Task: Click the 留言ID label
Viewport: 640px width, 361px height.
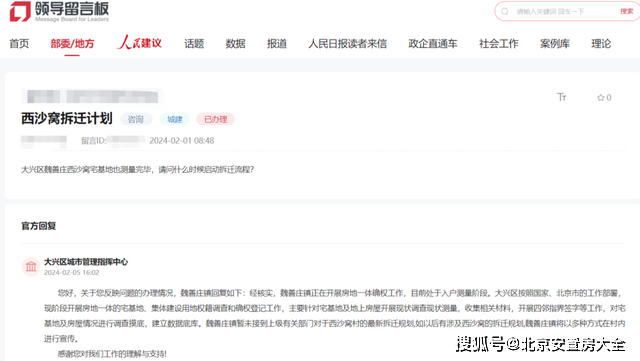Action: pyautogui.click(x=93, y=141)
